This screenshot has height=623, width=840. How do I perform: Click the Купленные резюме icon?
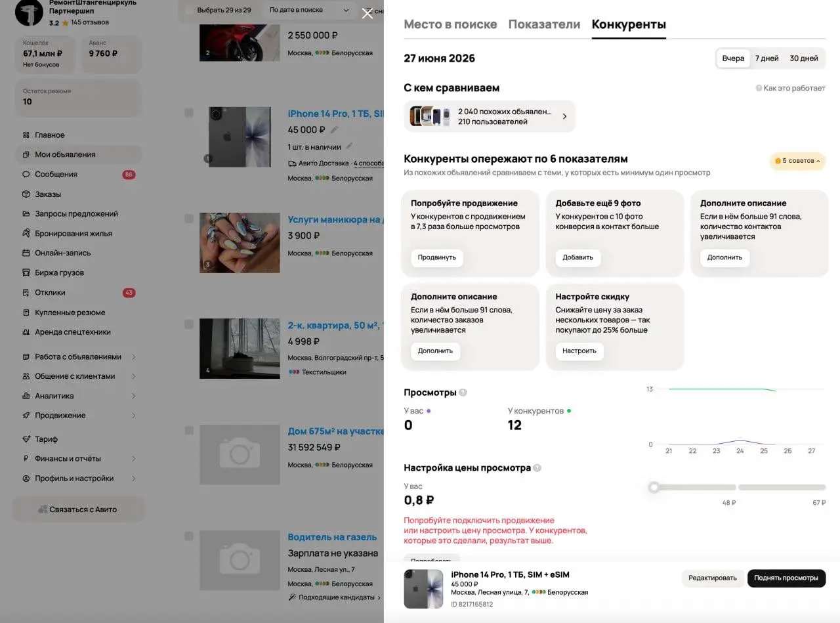click(x=26, y=312)
